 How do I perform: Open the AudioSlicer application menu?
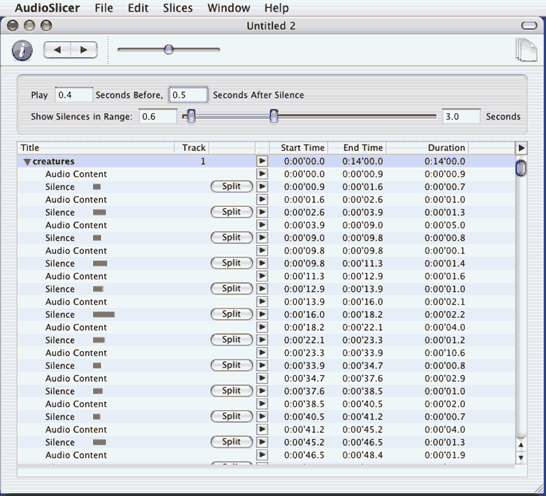pos(47,8)
